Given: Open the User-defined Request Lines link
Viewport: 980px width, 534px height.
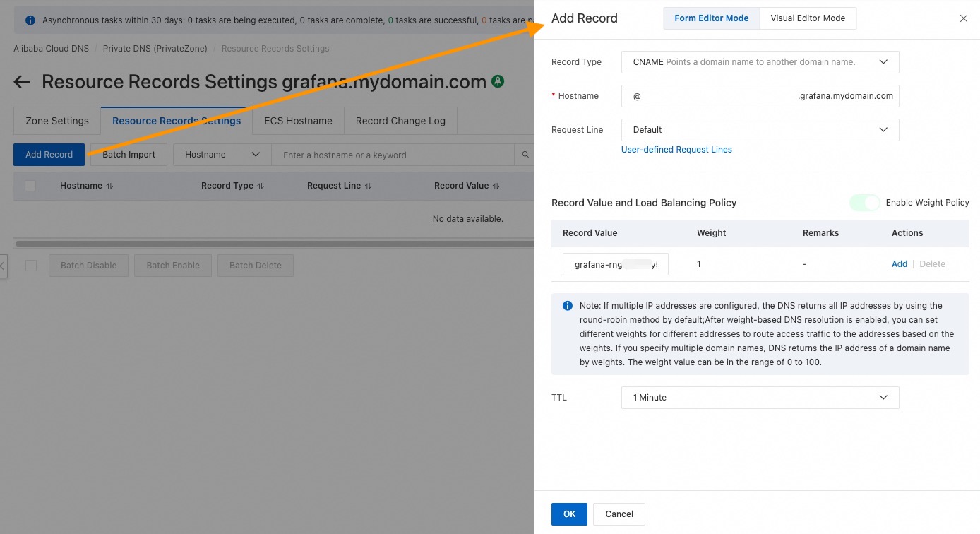Looking at the screenshot, I should pyautogui.click(x=676, y=150).
